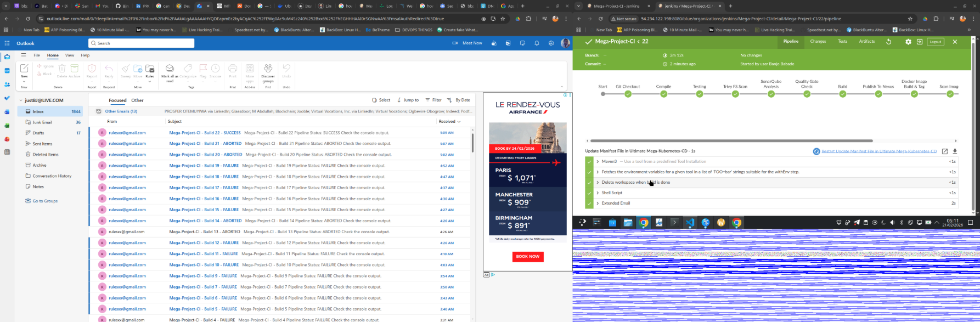980x322 pixels.
Task: Open the Changes tab in Jenkins
Action: tap(818, 42)
